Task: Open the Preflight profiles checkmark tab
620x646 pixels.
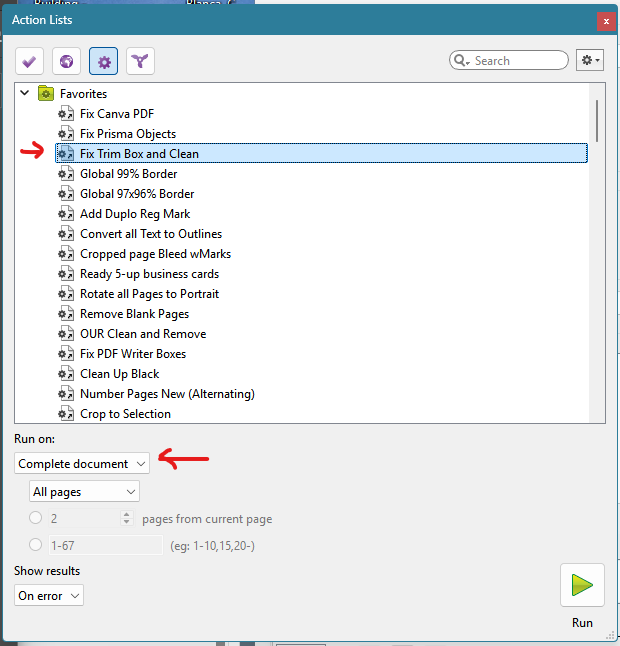Action: click(29, 61)
